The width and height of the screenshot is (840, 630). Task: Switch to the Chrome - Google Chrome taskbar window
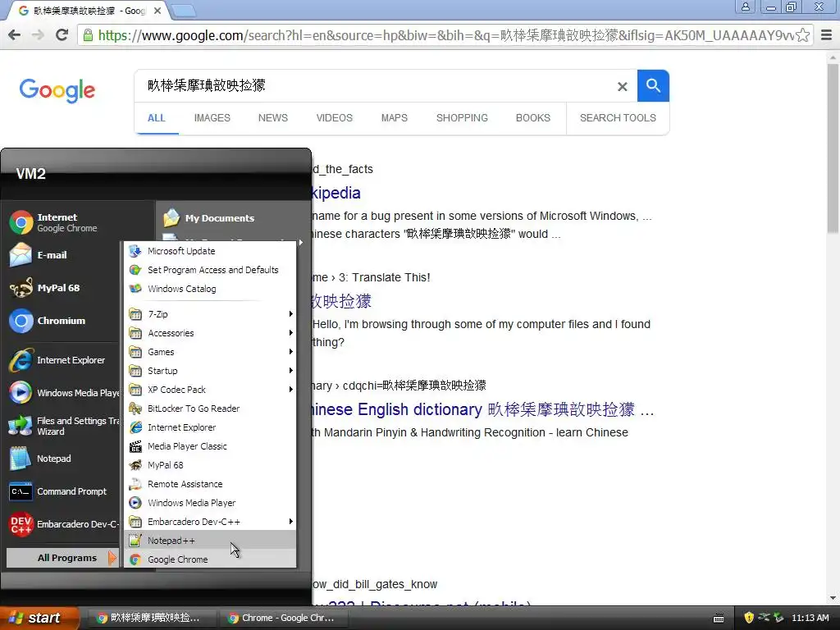click(x=284, y=618)
